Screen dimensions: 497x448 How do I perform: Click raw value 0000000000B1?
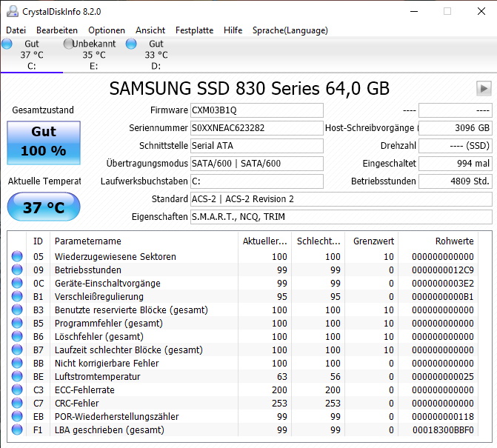pos(443,296)
